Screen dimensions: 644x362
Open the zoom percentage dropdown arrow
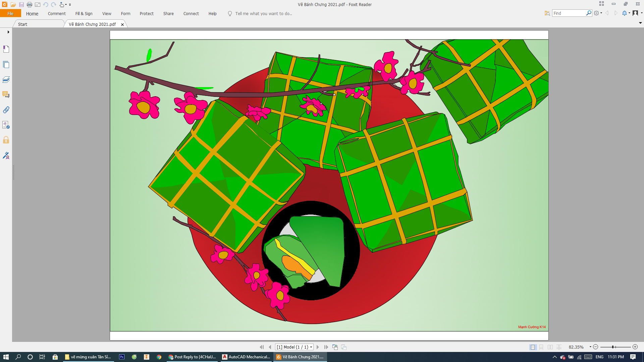pos(590,347)
